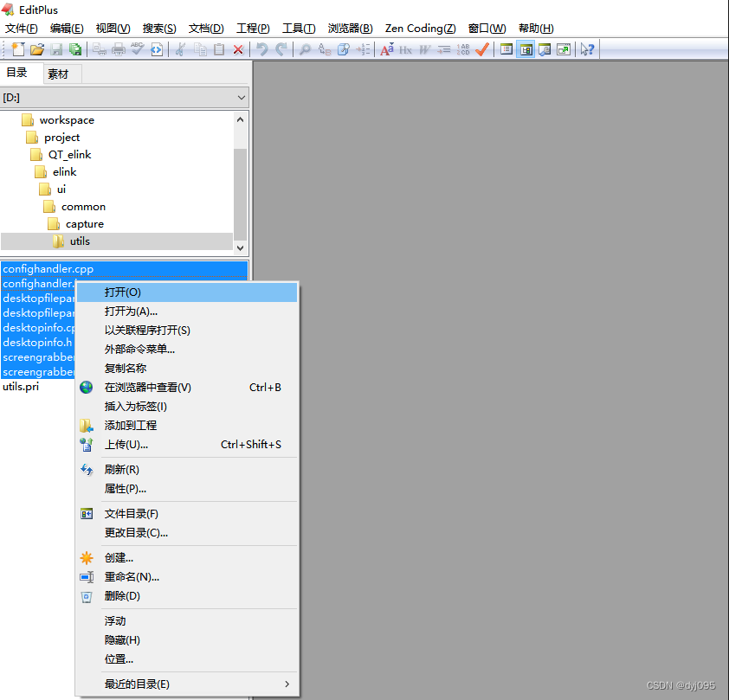This screenshot has width=729, height=700.
Task: Choose 重命名(N)... menu entry
Action: [186, 577]
